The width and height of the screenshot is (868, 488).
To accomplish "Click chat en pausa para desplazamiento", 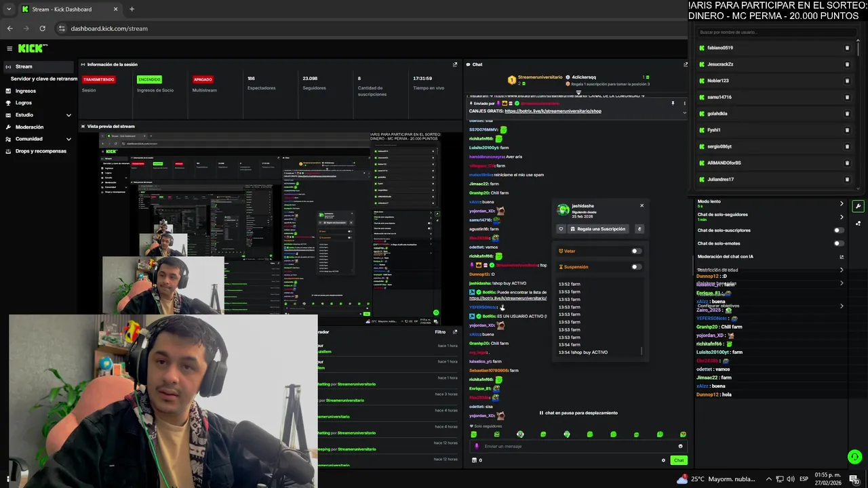I will (578, 413).
